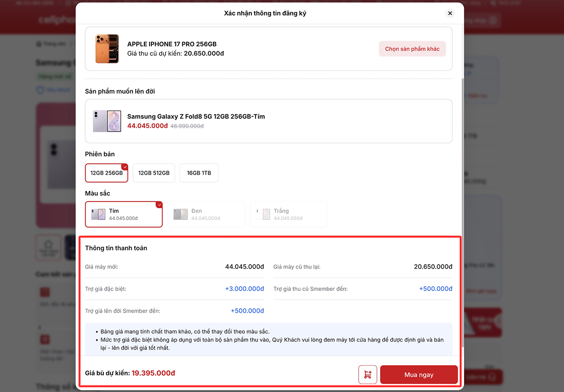The height and width of the screenshot is (392, 564).
Task: Click the crossed-out price 46.990.000đ
Action: 187,126
